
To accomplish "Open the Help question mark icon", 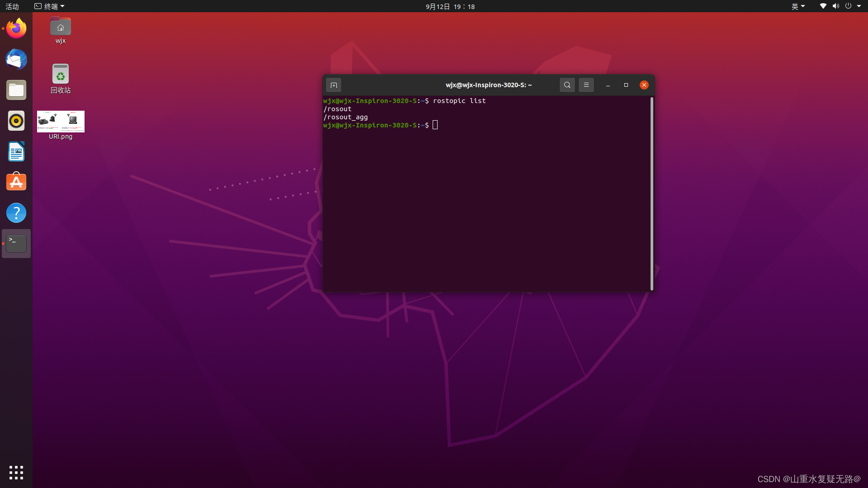I will [16, 213].
